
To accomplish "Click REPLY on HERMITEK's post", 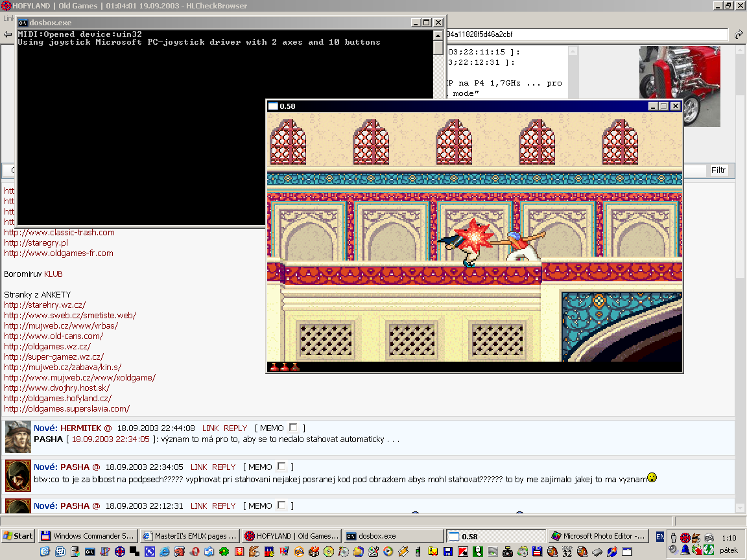I will point(235,428).
